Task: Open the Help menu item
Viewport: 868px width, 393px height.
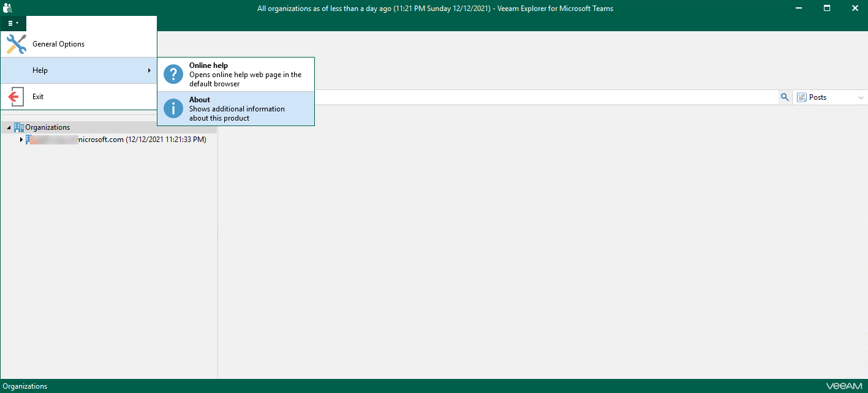Action: coord(40,70)
